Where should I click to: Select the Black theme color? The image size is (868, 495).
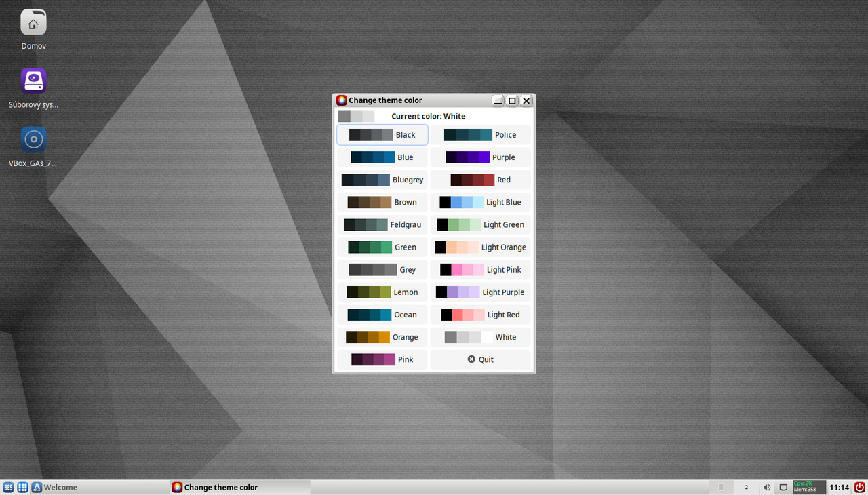[382, 135]
